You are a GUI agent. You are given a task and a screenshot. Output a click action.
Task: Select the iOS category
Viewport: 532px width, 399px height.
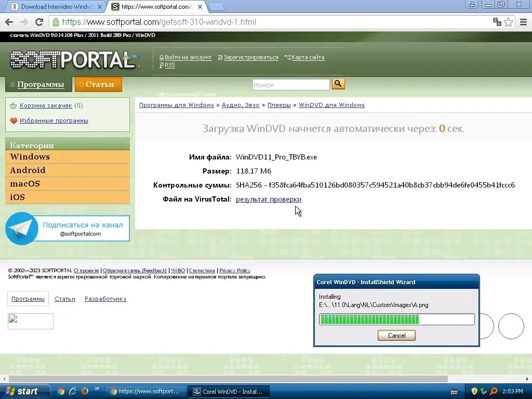click(68, 197)
